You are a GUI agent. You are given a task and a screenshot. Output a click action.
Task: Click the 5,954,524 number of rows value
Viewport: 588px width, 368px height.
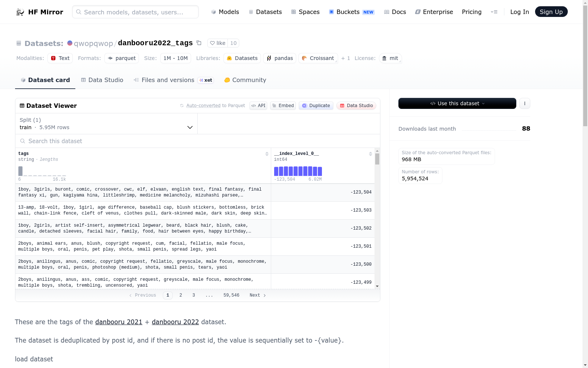point(415,178)
